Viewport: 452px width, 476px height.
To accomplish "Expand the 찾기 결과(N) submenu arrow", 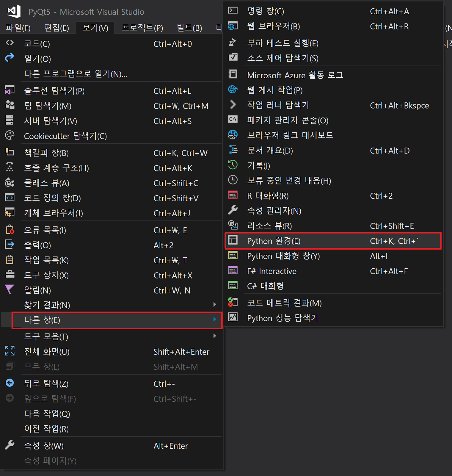I will point(215,304).
